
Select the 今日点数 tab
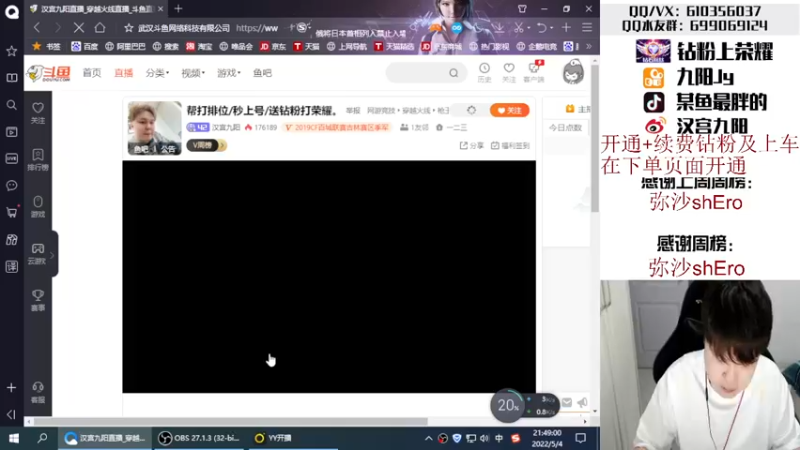click(565, 128)
